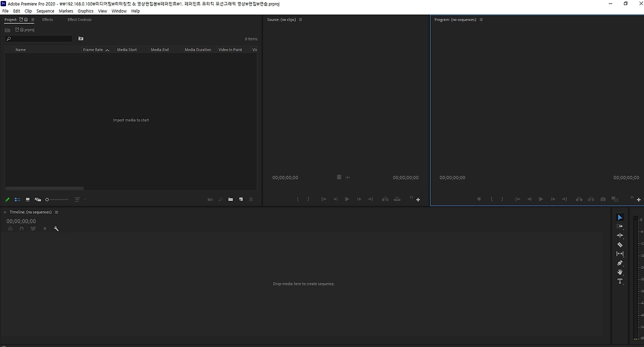Open Source monitor panel menu

pyautogui.click(x=300, y=20)
